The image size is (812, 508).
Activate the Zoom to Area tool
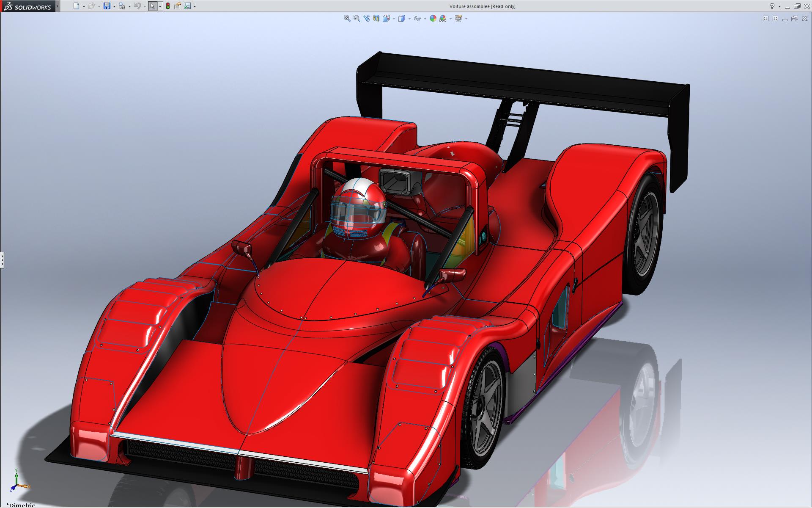pyautogui.click(x=357, y=18)
